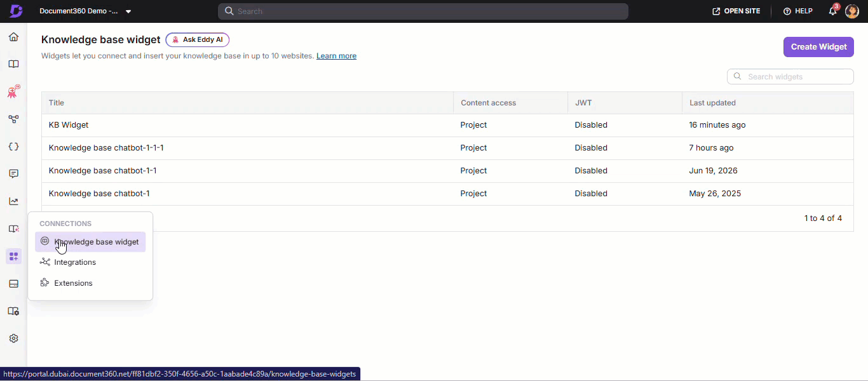Select Connections grid icon in sidebar
Viewport: 868px width, 381px height.
13,257
